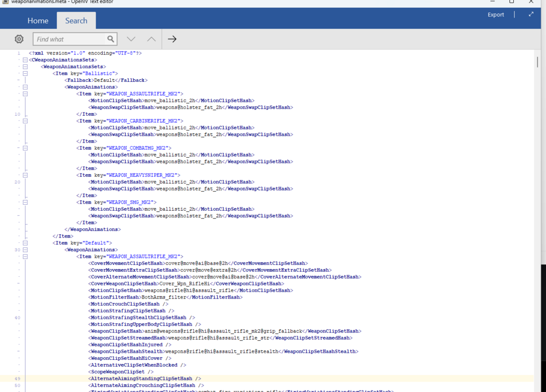Click the Export button
546x392 pixels.
(496, 15)
